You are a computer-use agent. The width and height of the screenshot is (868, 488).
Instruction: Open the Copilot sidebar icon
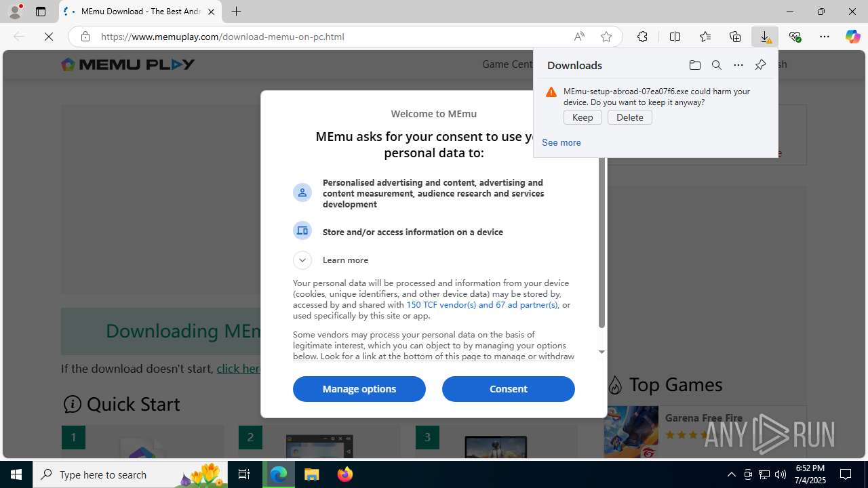pyautogui.click(x=852, y=37)
